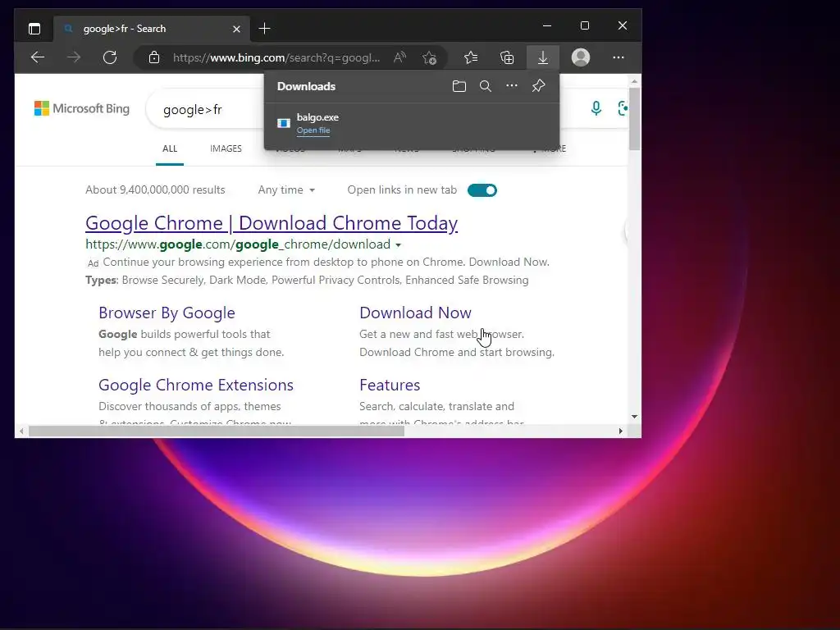This screenshot has height=630, width=840.
Task: Refresh the current page
Action: click(110, 57)
